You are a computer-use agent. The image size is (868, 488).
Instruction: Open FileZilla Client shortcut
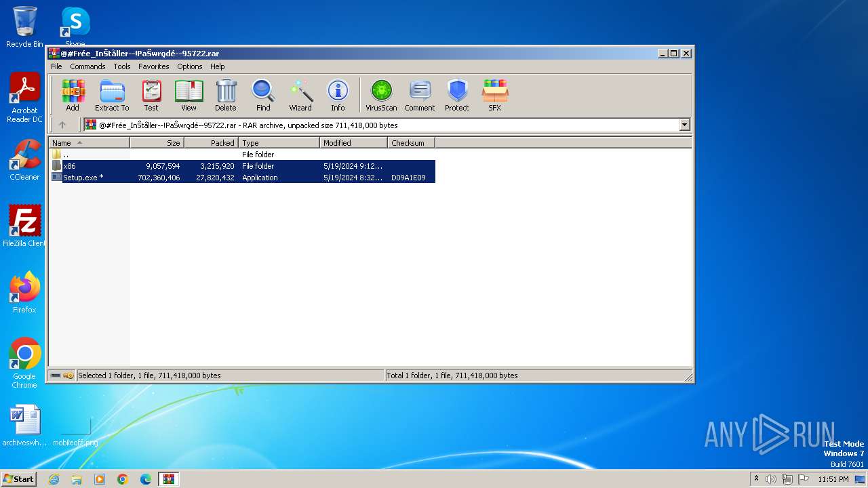click(x=24, y=226)
